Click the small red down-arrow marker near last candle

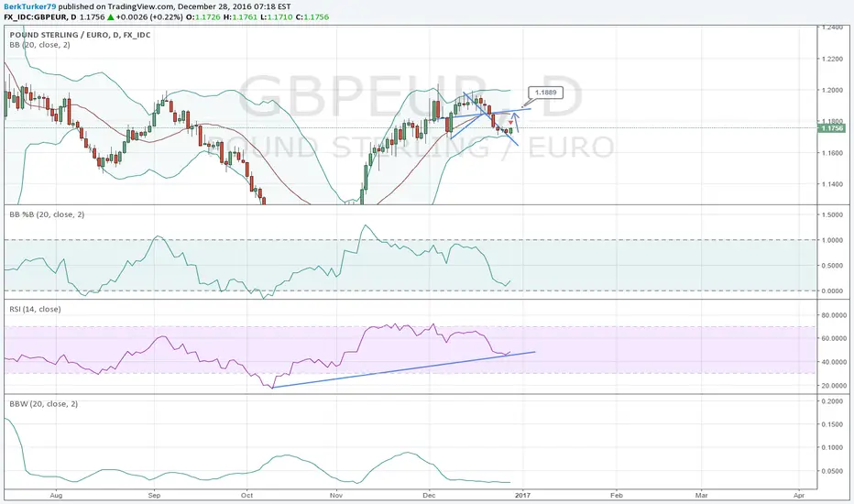coord(510,123)
